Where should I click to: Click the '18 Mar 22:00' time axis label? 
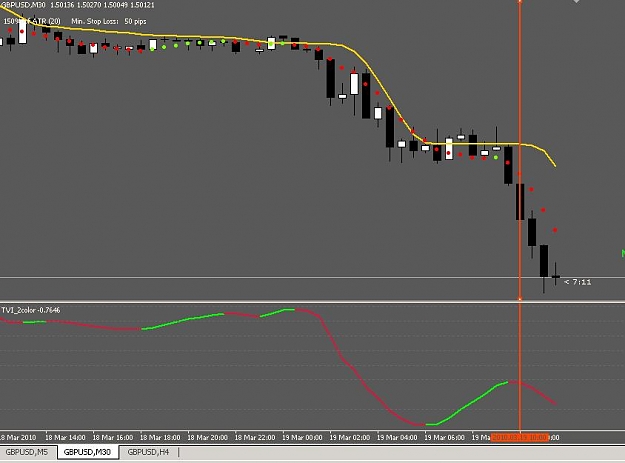[x=255, y=437]
